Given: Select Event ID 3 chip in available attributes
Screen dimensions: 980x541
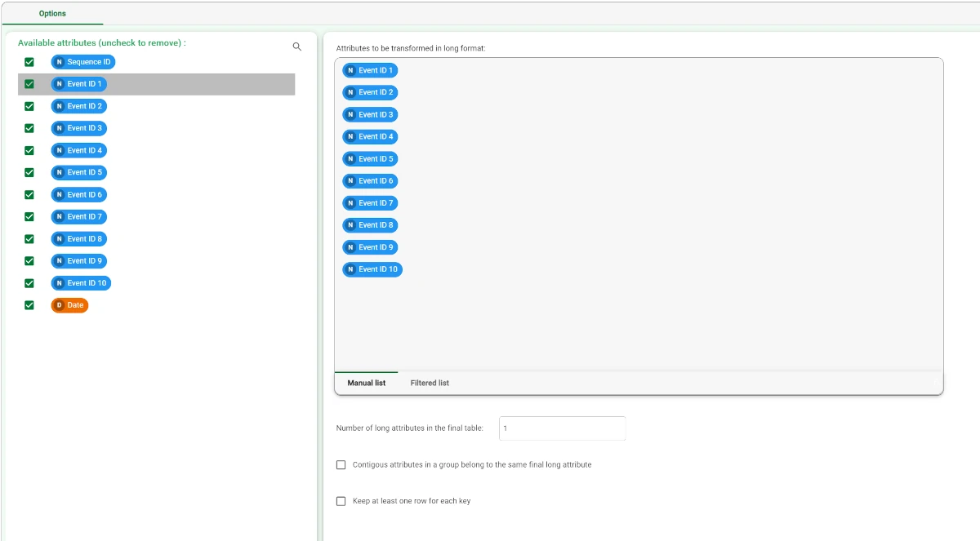Looking at the screenshot, I should [x=79, y=128].
